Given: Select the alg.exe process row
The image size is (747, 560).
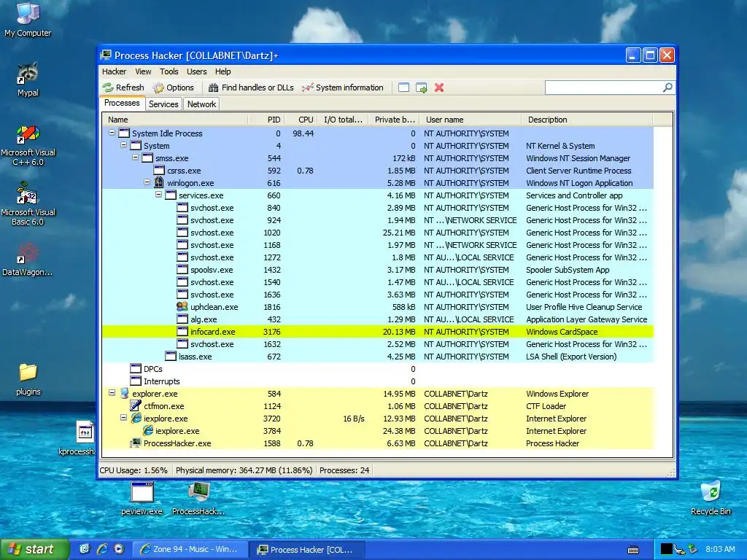Looking at the screenshot, I should [x=378, y=319].
